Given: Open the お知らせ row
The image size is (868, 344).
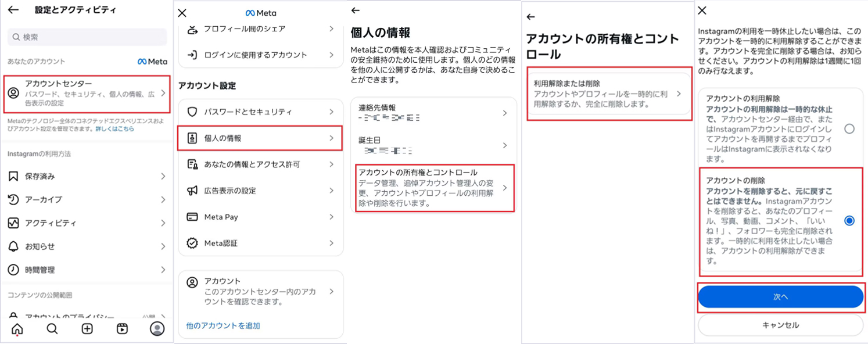Looking at the screenshot, I should pyautogui.click(x=87, y=246).
